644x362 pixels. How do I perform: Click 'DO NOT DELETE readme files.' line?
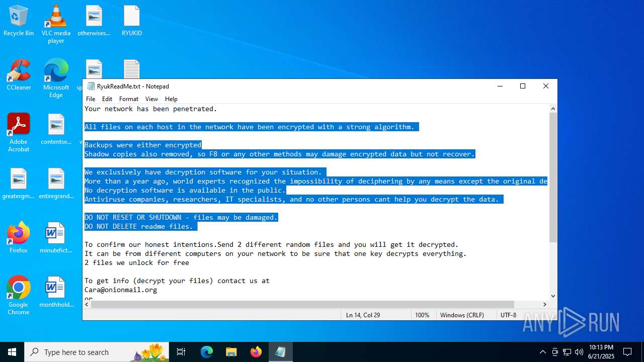(139, 226)
